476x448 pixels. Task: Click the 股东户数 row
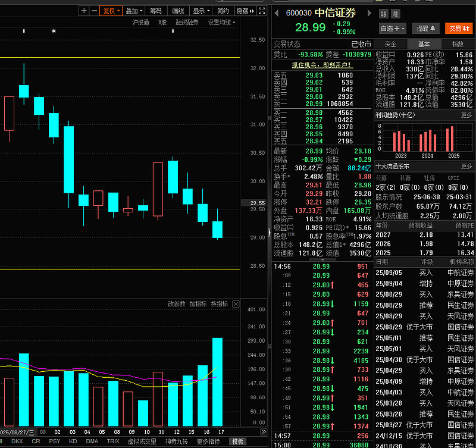pyautogui.click(x=424, y=206)
